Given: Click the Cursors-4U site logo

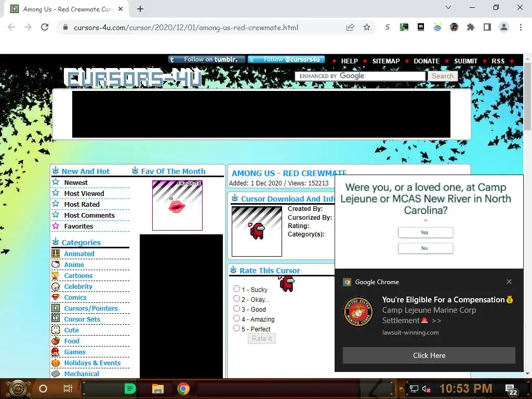Looking at the screenshot, I should 132,78.
